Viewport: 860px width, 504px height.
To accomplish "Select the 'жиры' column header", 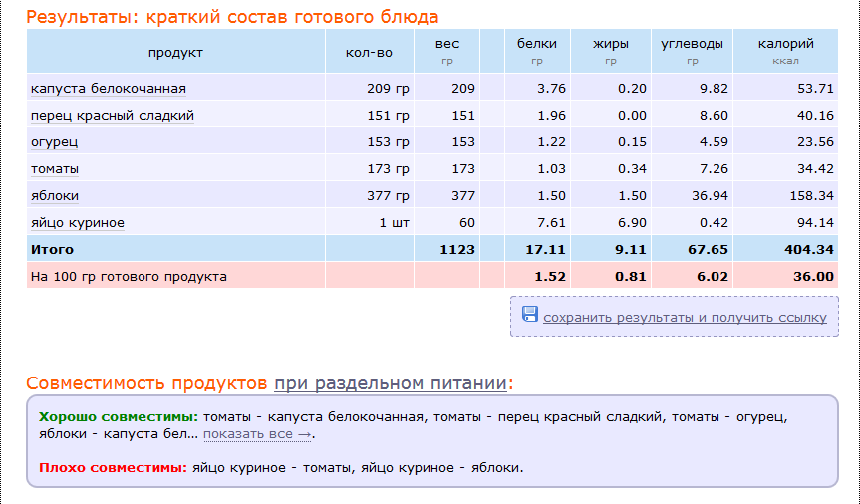I will pyautogui.click(x=612, y=44).
